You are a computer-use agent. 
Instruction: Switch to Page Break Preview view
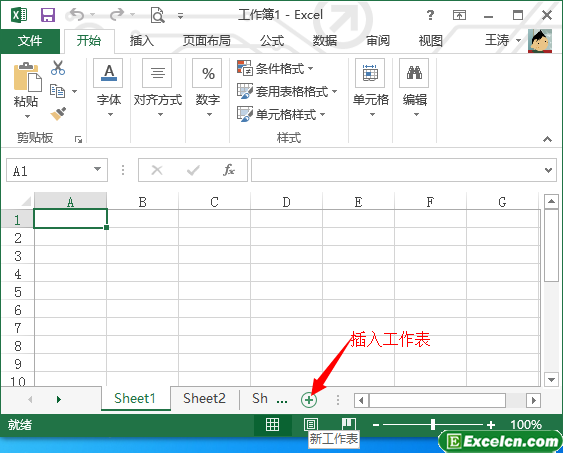click(x=348, y=424)
